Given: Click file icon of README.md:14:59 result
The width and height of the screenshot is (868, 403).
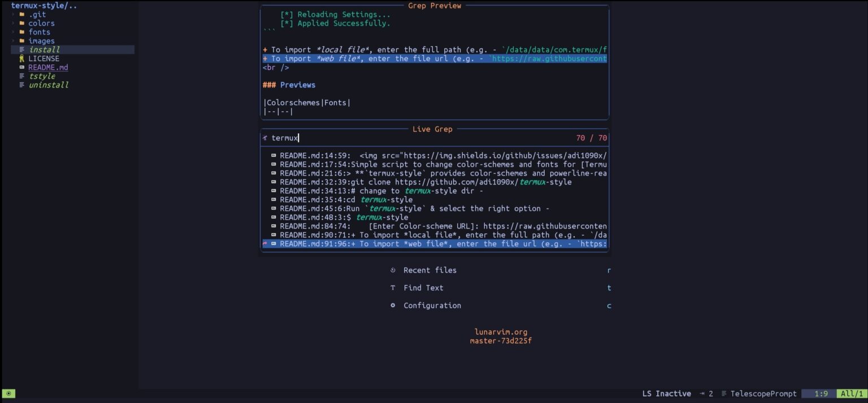Looking at the screenshot, I should [274, 156].
